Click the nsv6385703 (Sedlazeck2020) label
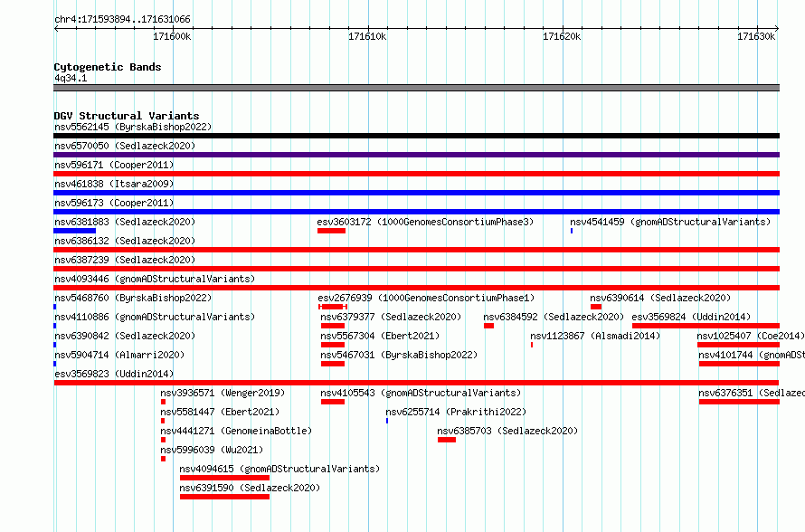This screenshot has height=532, width=805. (507, 431)
